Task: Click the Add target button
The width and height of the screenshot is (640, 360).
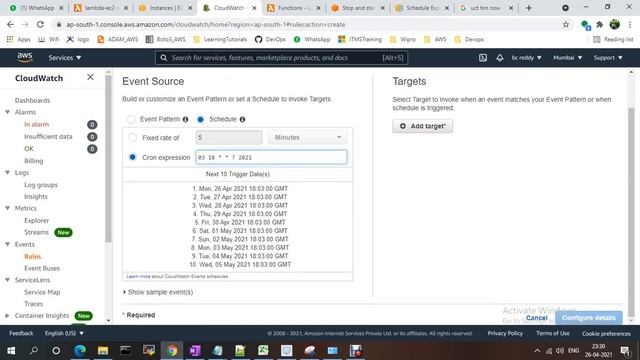Action: 422,126
